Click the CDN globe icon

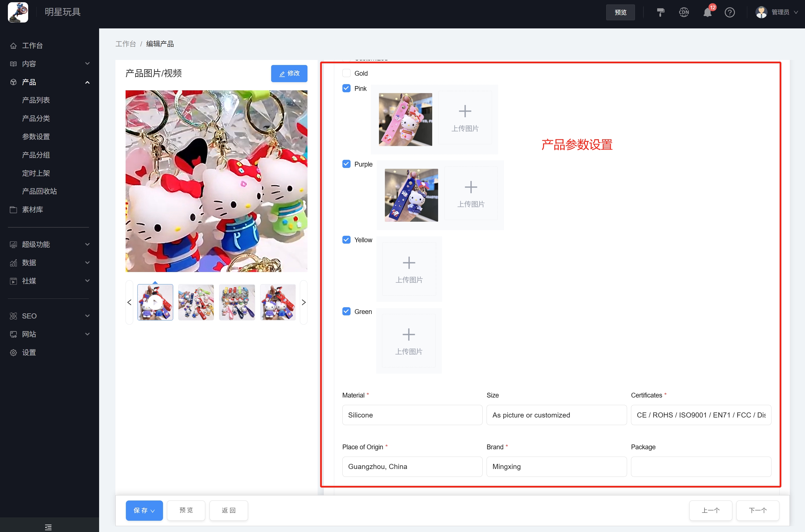[684, 13]
